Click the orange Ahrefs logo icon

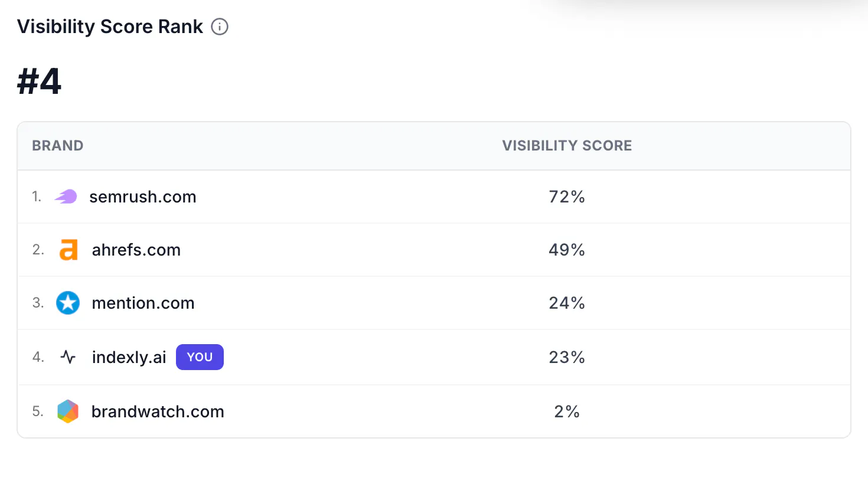(68, 250)
